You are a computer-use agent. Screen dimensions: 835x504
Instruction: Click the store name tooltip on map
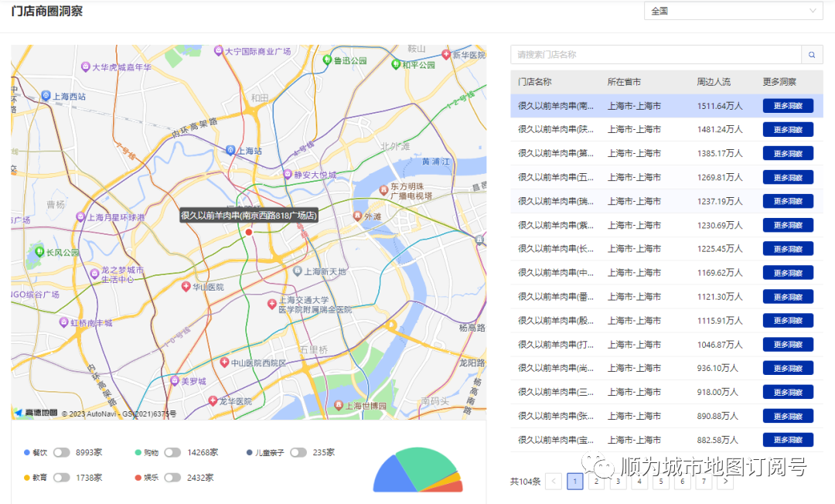pyautogui.click(x=249, y=215)
